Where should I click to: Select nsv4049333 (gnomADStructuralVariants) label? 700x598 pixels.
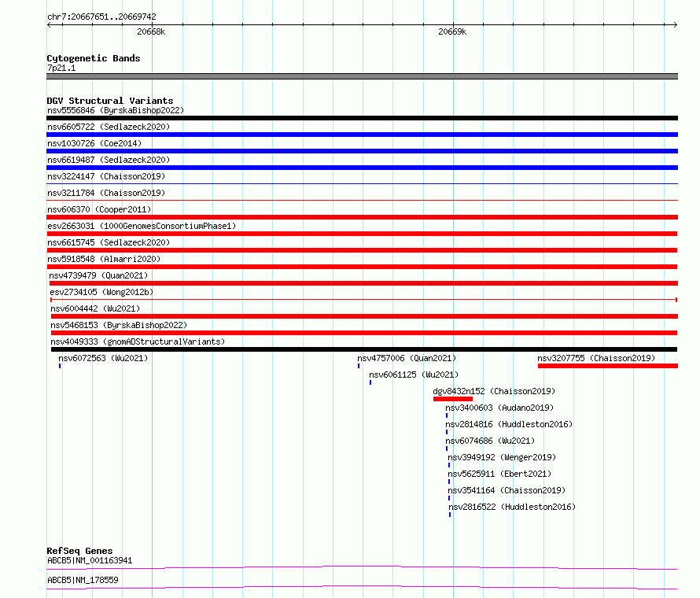[138, 341]
